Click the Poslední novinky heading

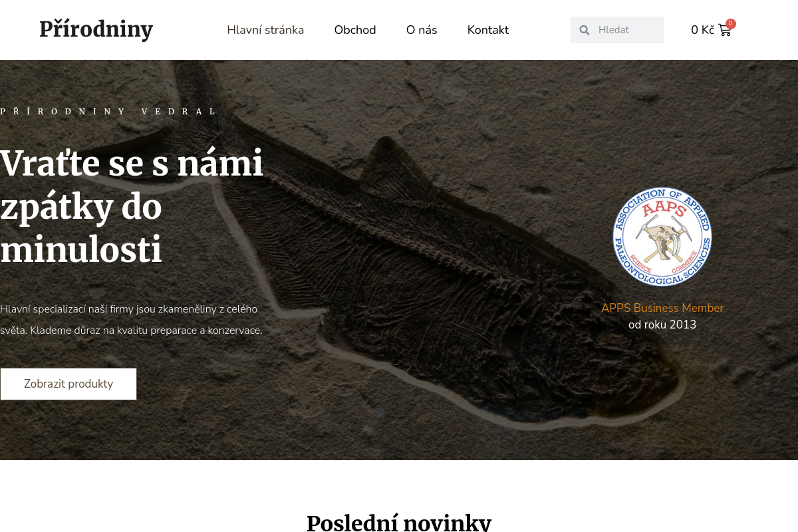coord(399,522)
